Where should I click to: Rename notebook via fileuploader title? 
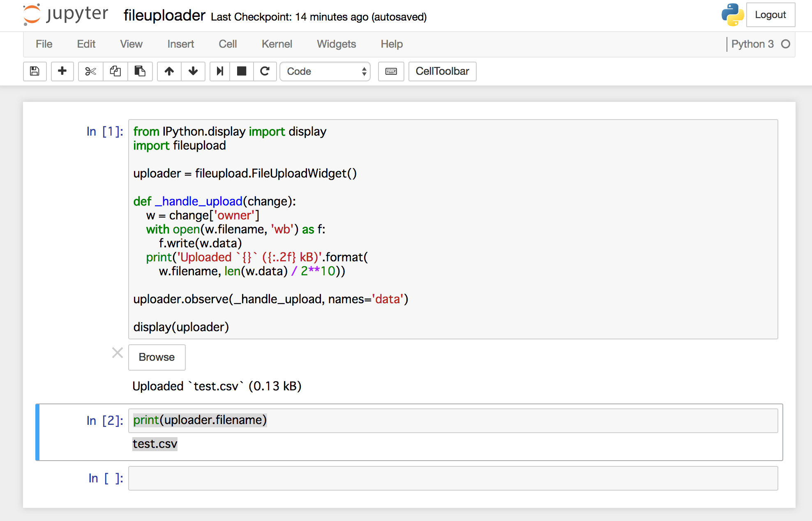pyautogui.click(x=164, y=16)
